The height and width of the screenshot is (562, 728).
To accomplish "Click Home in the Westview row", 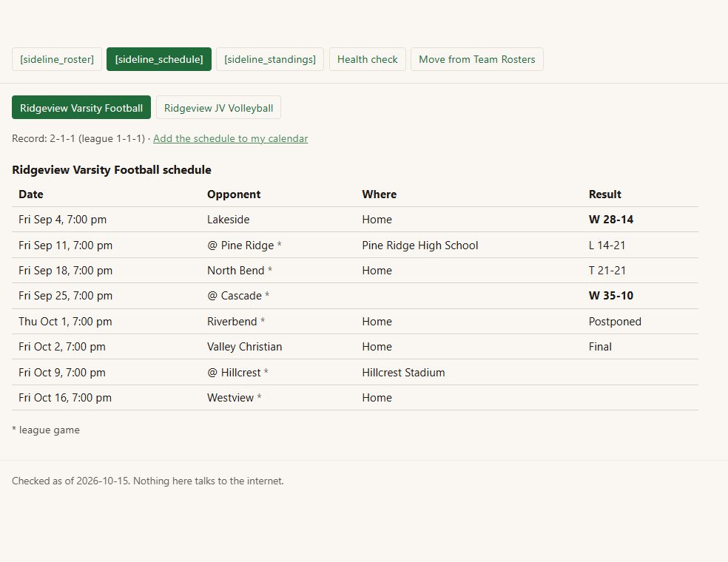I will (x=377, y=398).
